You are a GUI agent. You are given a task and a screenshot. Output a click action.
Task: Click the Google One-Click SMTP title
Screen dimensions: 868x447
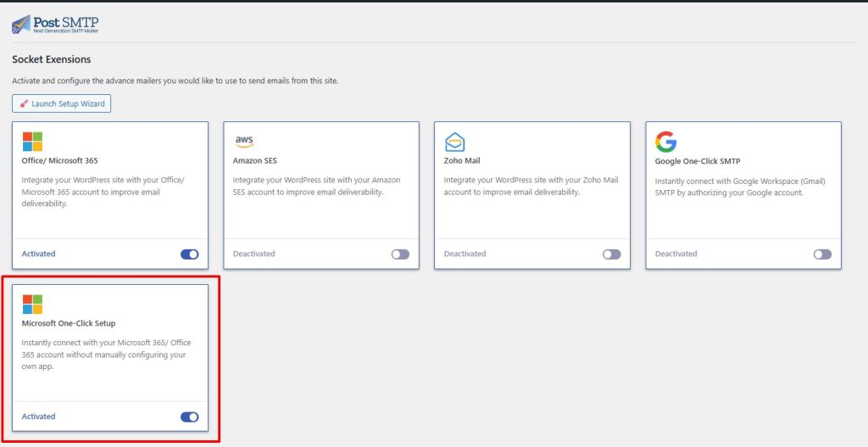click(697, 160)
